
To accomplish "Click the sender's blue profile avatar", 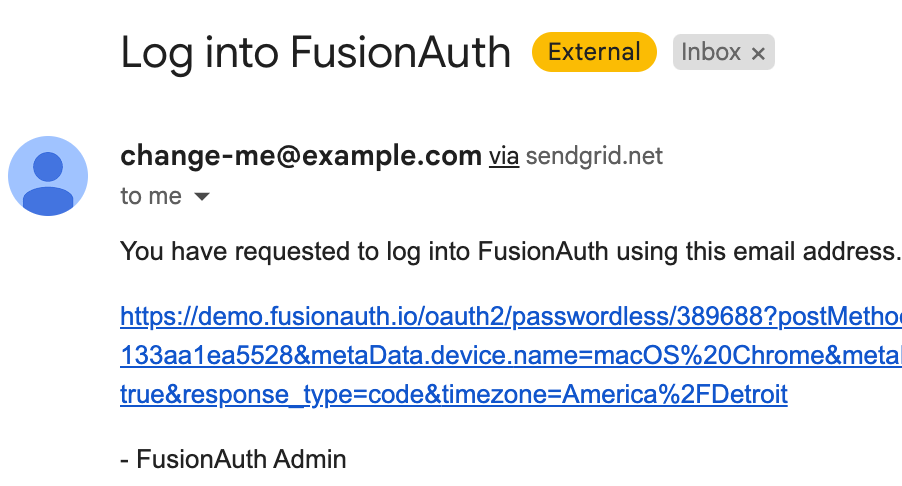I will click(x=48, y=176).
